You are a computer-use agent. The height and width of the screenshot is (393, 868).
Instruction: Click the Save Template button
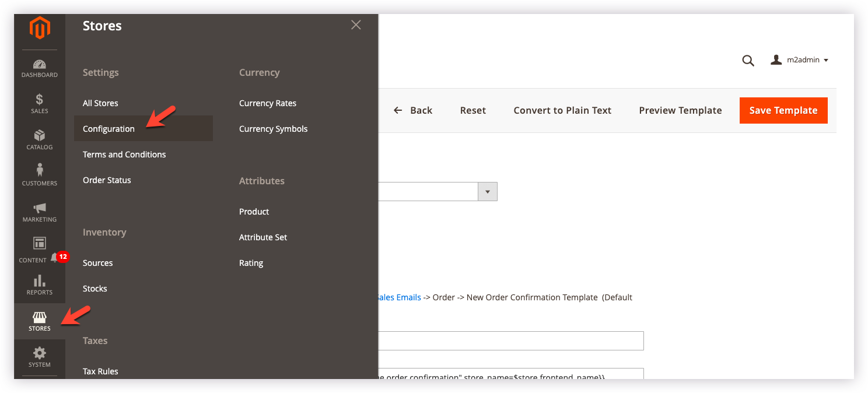(x=783, y=110)
